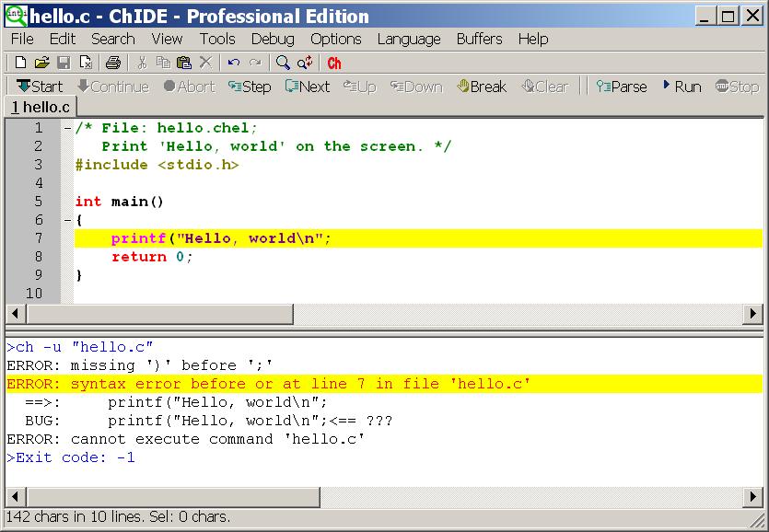Click the 'BUG:' output line
This screenshot has width=769, height=532.
tap(209, 421)
